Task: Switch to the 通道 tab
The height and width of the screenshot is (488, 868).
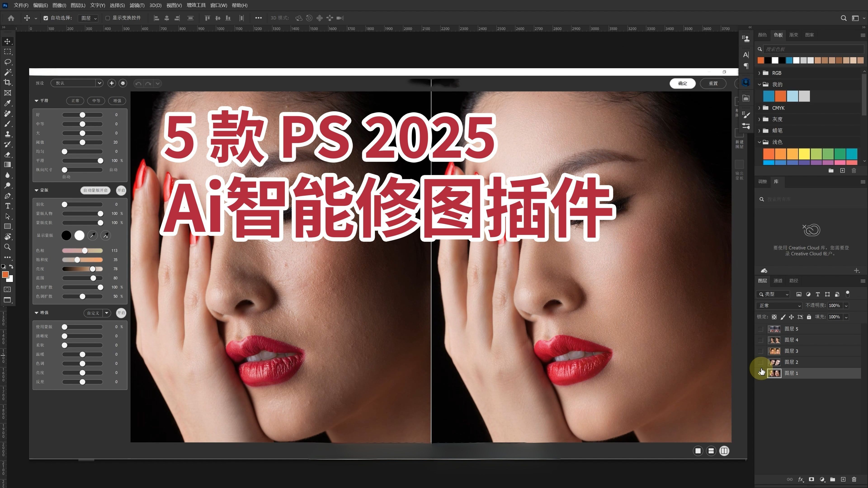Action: pyautogui.click(x=778, y=281)
